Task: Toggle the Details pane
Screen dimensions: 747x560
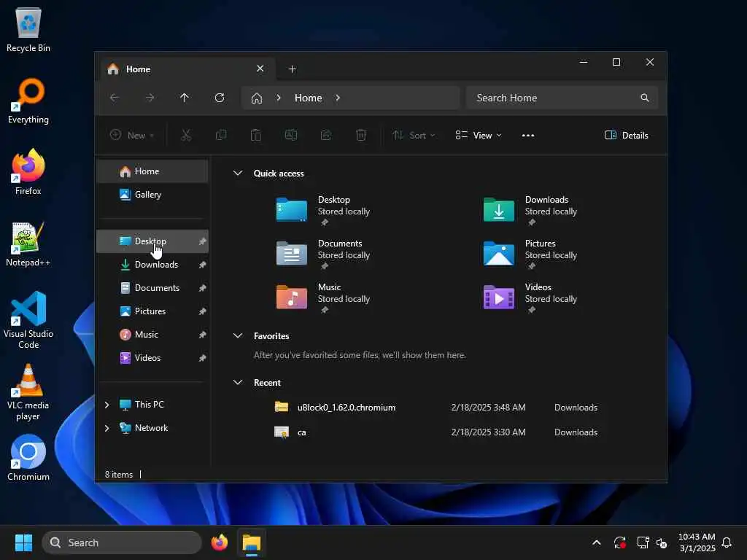Action: click(626, 135)
